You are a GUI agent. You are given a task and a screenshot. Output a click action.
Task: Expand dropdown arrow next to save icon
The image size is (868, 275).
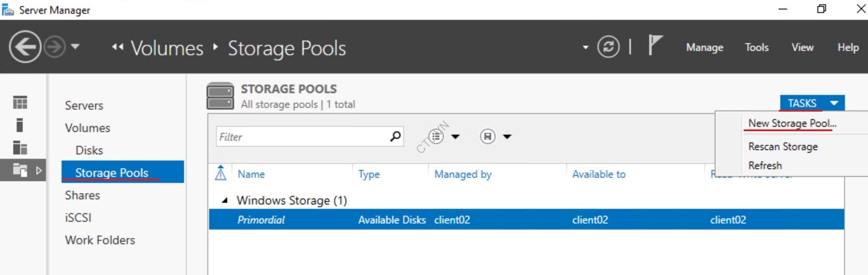[x=507, y=137]
